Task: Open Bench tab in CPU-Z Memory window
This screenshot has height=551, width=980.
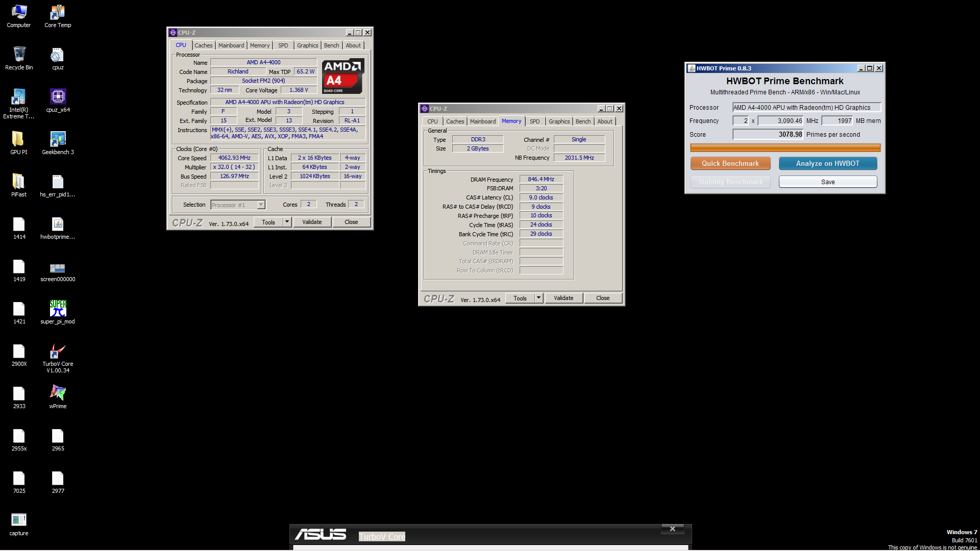Action: [x=583, y=121]
